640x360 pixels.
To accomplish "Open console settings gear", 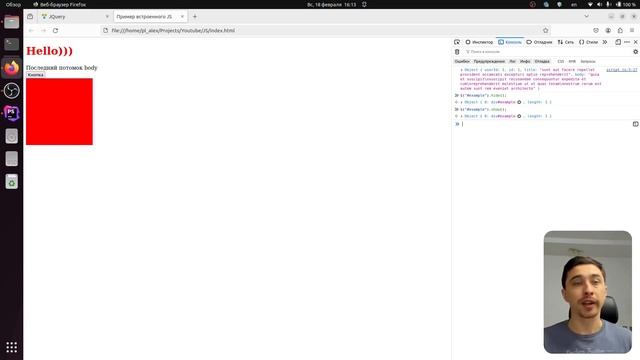I will pyautogui.click(x=635, y=52).
